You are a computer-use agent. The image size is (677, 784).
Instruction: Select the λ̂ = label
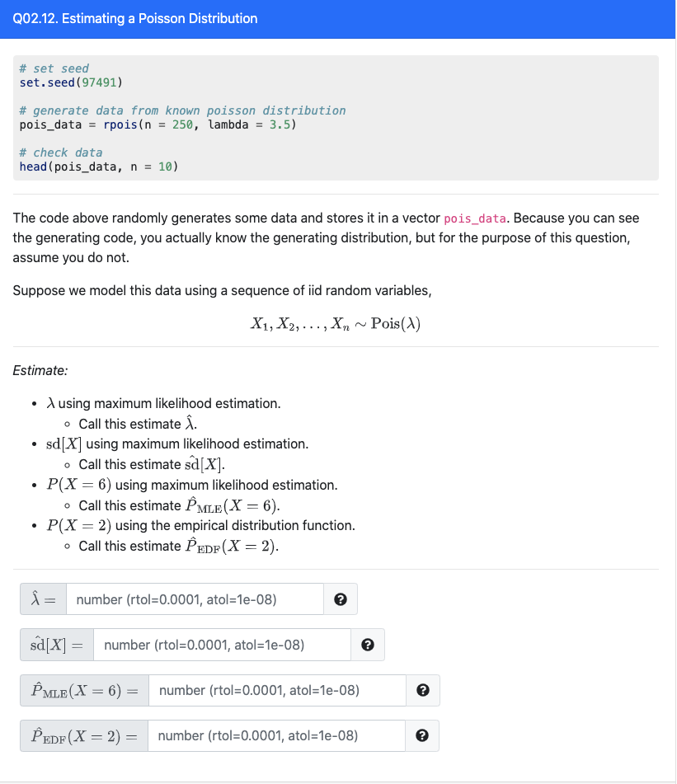click(x=41, y=599)
